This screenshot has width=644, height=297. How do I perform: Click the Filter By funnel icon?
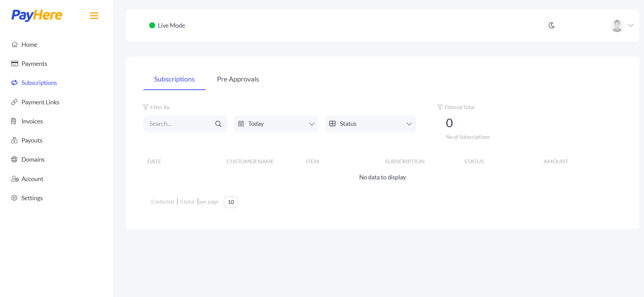click(x=145, y=107)
